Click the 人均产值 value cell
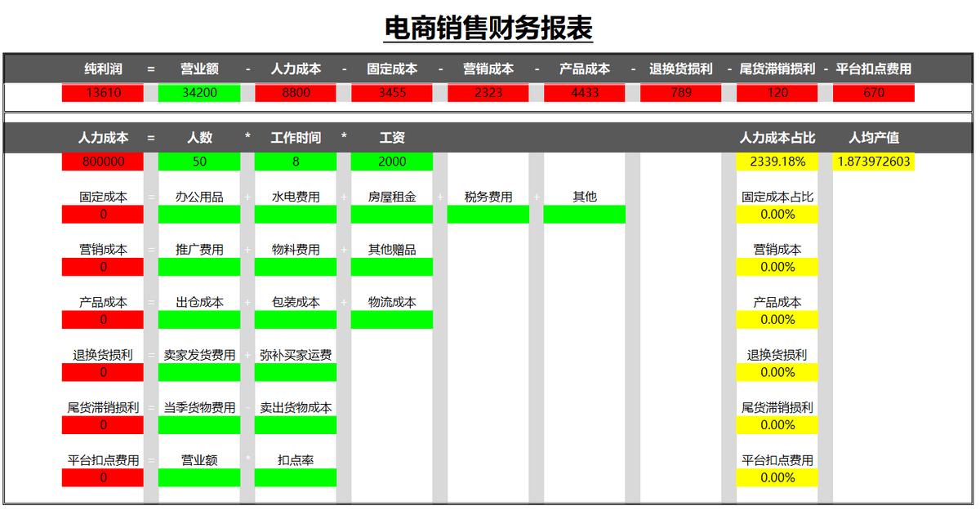The height and width of the screenshot is (510, 980). (872, 162)
